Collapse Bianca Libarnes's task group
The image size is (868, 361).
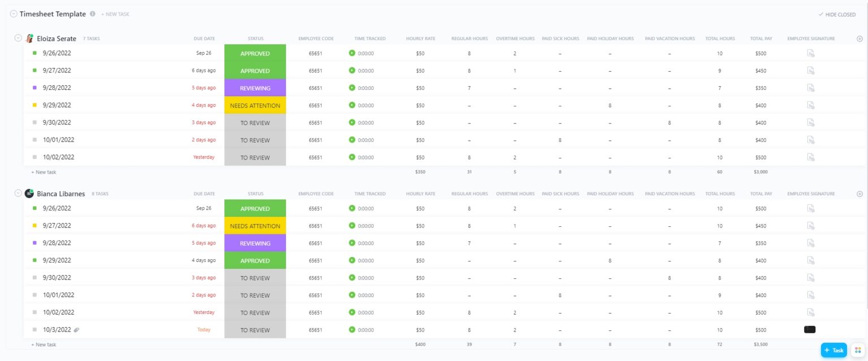[17, 193]
